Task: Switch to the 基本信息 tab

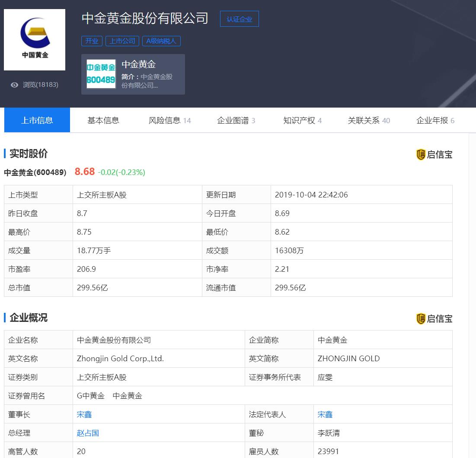Action: 103,121
